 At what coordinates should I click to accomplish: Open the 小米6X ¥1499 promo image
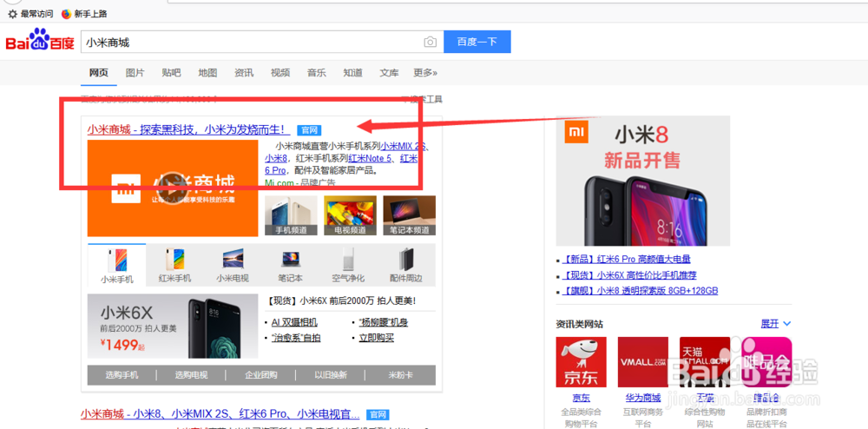coord(173,326)
